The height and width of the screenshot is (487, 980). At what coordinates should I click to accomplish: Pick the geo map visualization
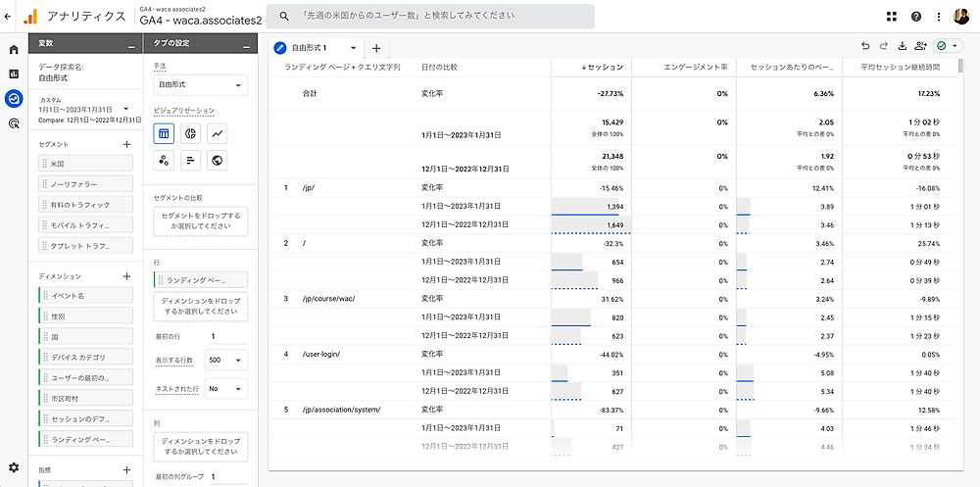pyautogui.click(x=218, y=160)
